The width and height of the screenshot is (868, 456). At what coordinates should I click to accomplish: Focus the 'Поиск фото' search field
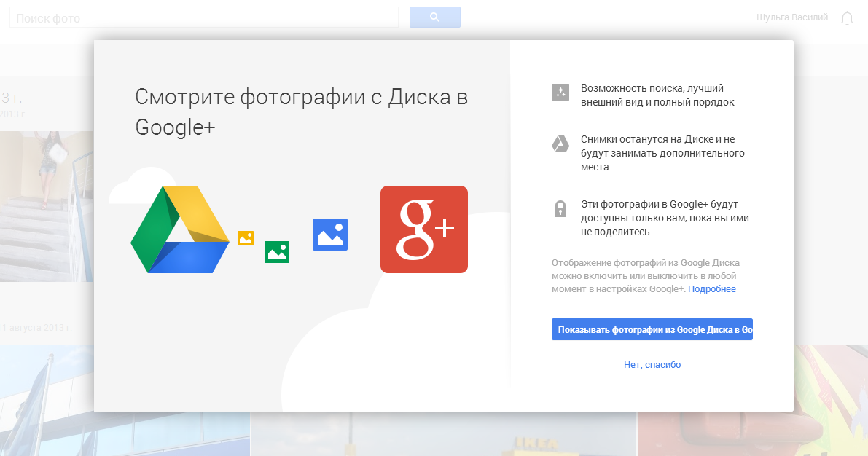point(204,17)
